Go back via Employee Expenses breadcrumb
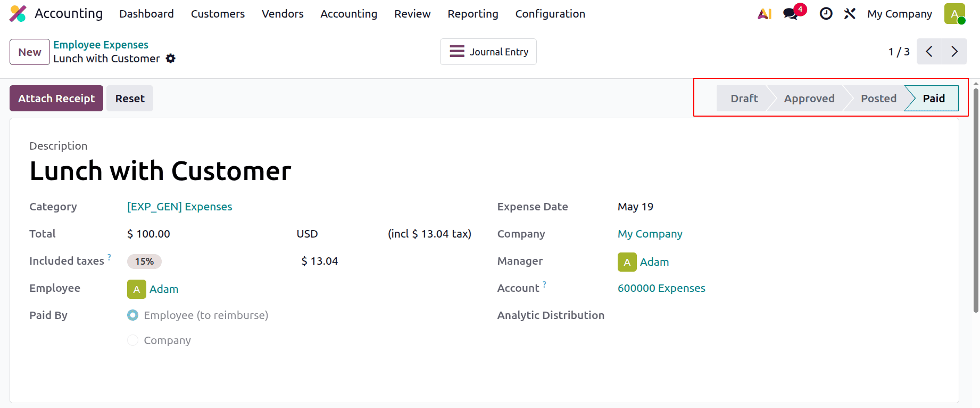 tap(101, 45)
